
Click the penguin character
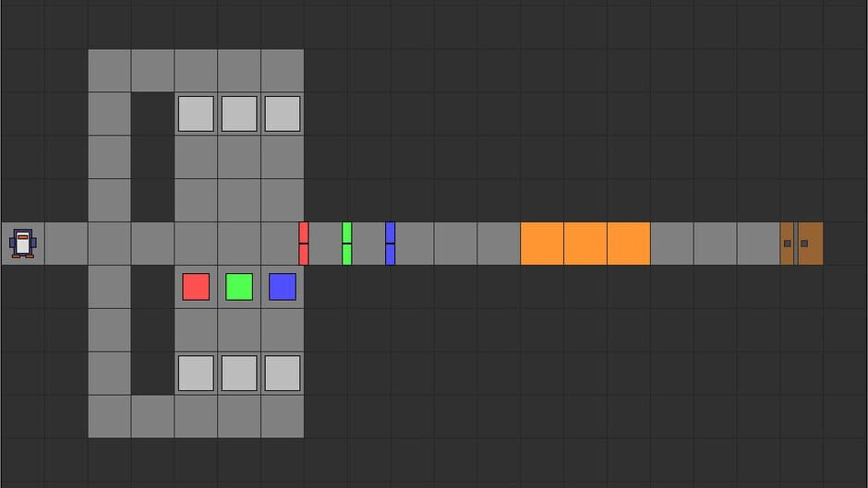pyautogui.click(x=23, y=244)
